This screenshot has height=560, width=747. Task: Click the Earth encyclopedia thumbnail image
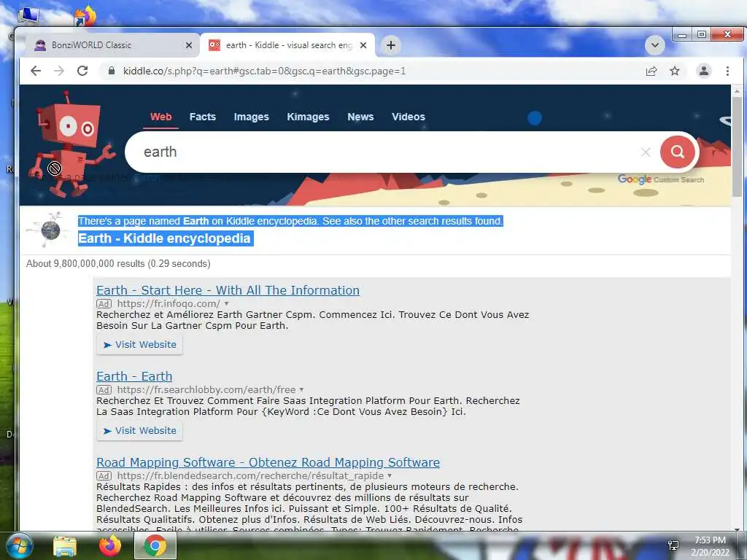point(48,230)
